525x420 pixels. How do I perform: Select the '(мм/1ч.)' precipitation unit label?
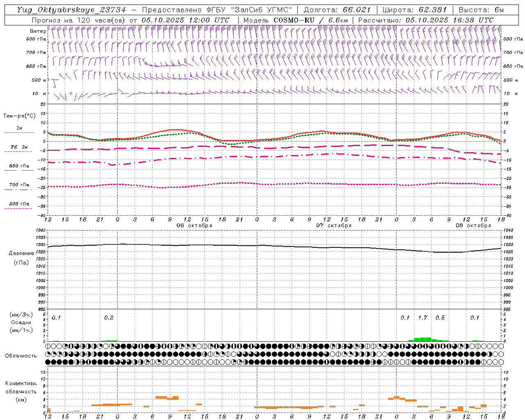click(21, 330)
